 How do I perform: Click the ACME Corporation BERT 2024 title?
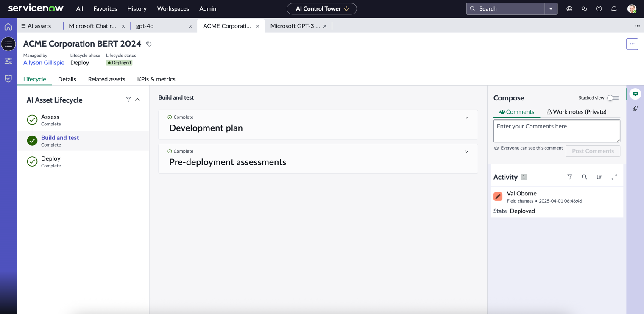(82, 44)
